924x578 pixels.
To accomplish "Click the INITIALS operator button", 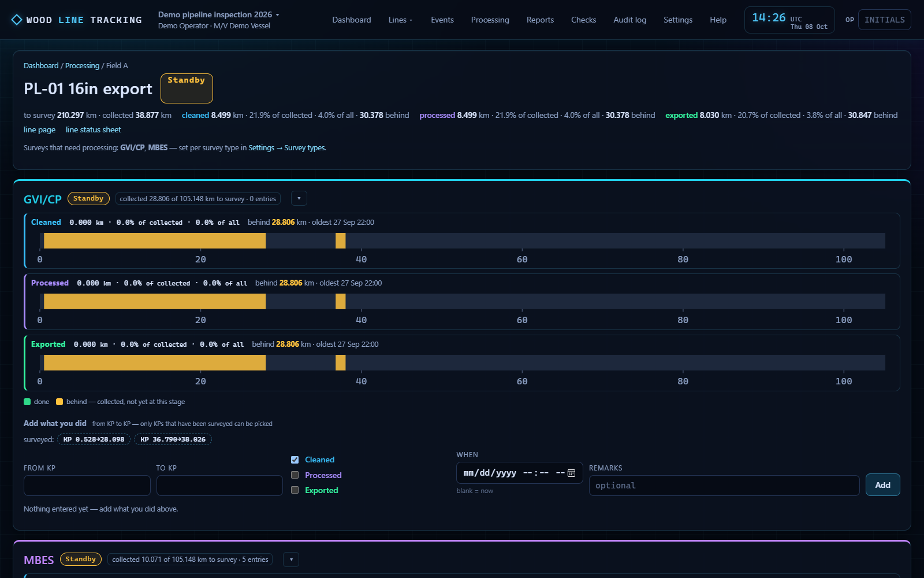I will pos(884,20).
